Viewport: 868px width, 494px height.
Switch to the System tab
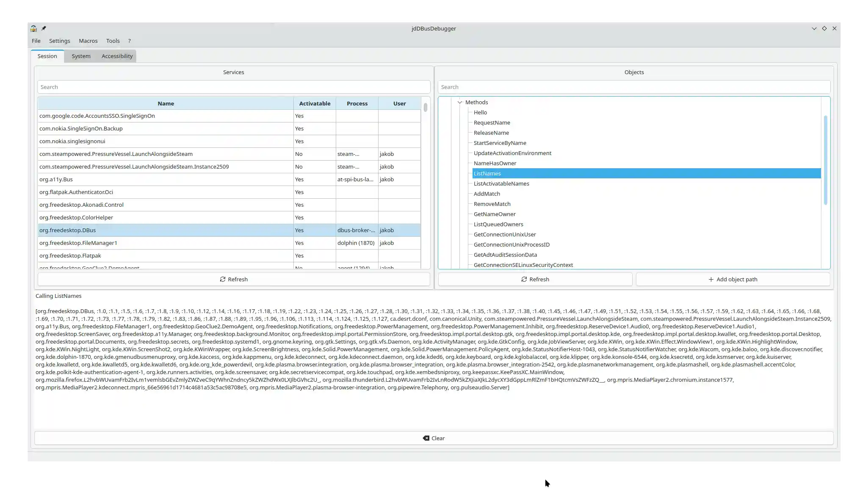pyautogui.click(x=81, y=56)
